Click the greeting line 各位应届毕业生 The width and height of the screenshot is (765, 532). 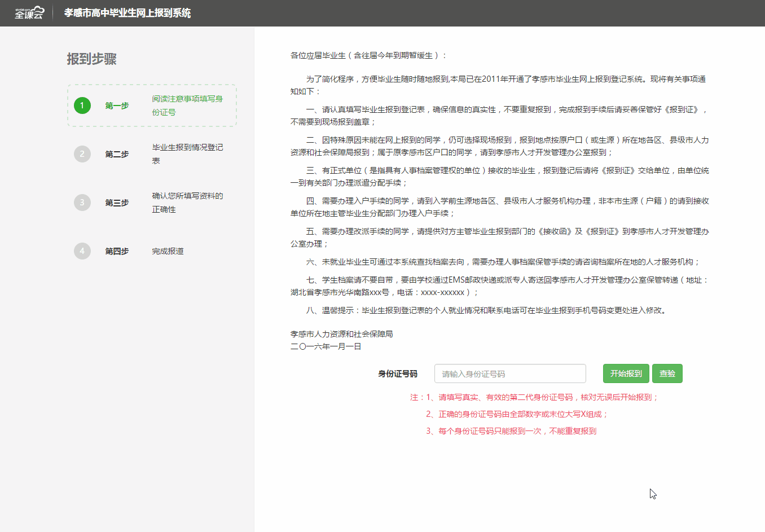(369, 55)
